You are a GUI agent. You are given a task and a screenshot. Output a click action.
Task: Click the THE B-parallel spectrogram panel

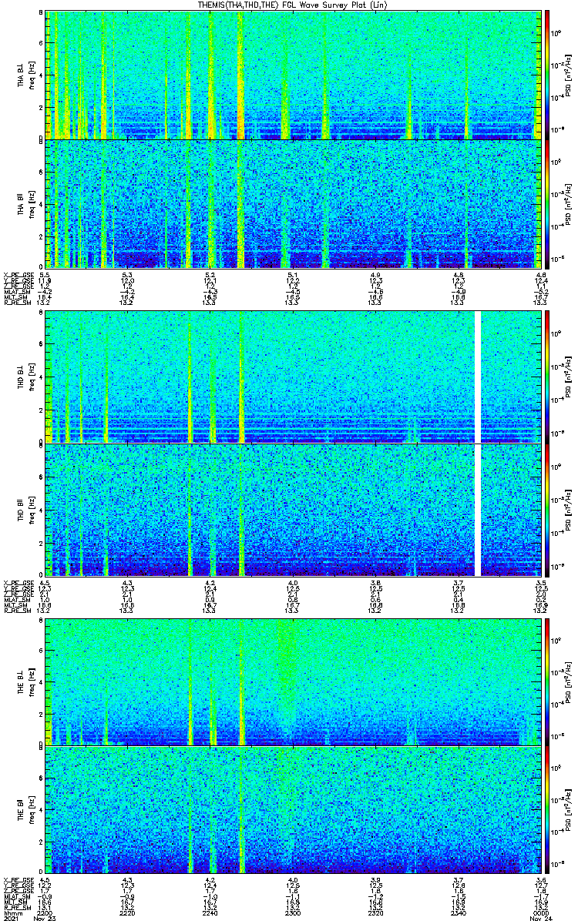[x=292, y=808]
